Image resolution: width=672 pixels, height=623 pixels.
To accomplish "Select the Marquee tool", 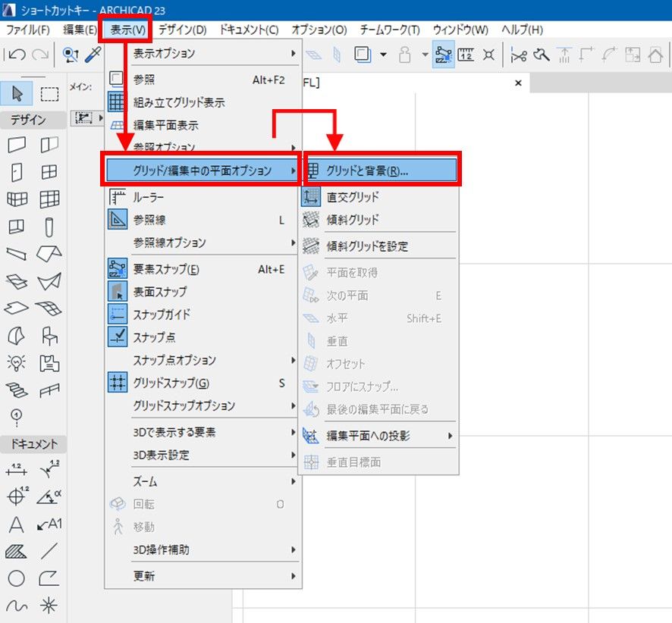I will coord(49,94).
